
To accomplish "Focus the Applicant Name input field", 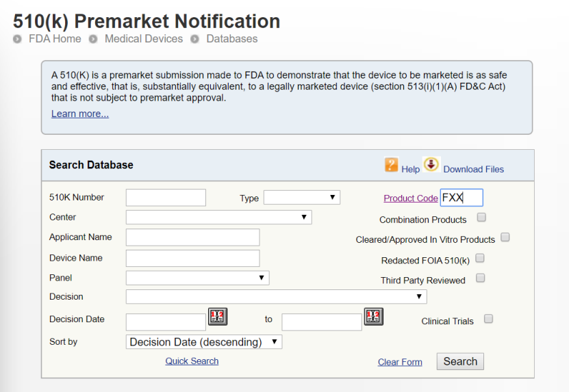I will click(x=192, y=237).
